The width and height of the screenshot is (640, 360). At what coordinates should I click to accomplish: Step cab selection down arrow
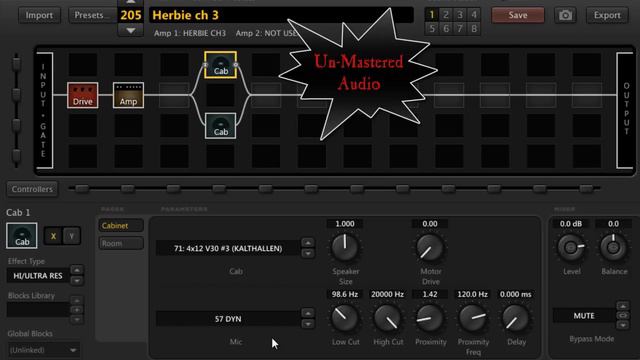point(308,253)
